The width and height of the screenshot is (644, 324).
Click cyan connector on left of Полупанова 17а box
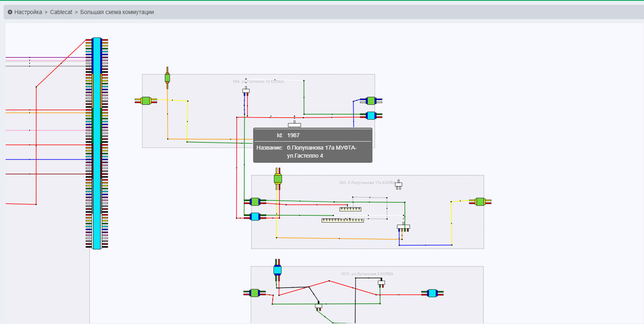click(255, 217)
